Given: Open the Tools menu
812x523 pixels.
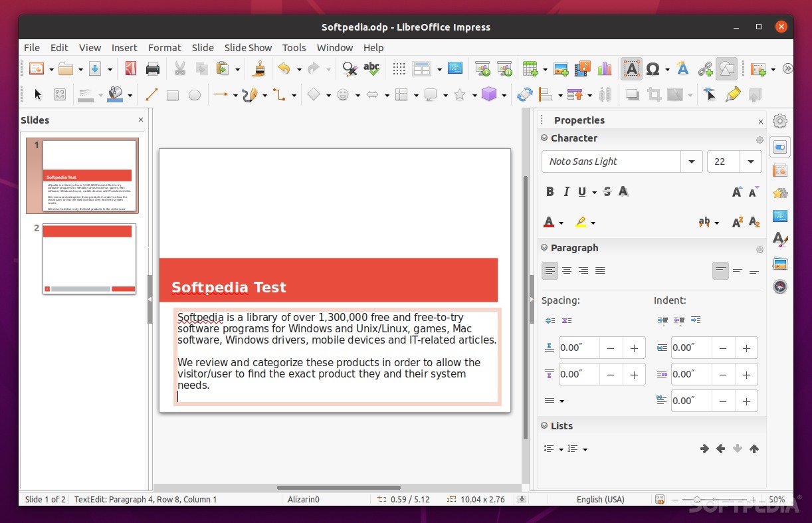Looking at the screenshot, I should pos(294,47).
